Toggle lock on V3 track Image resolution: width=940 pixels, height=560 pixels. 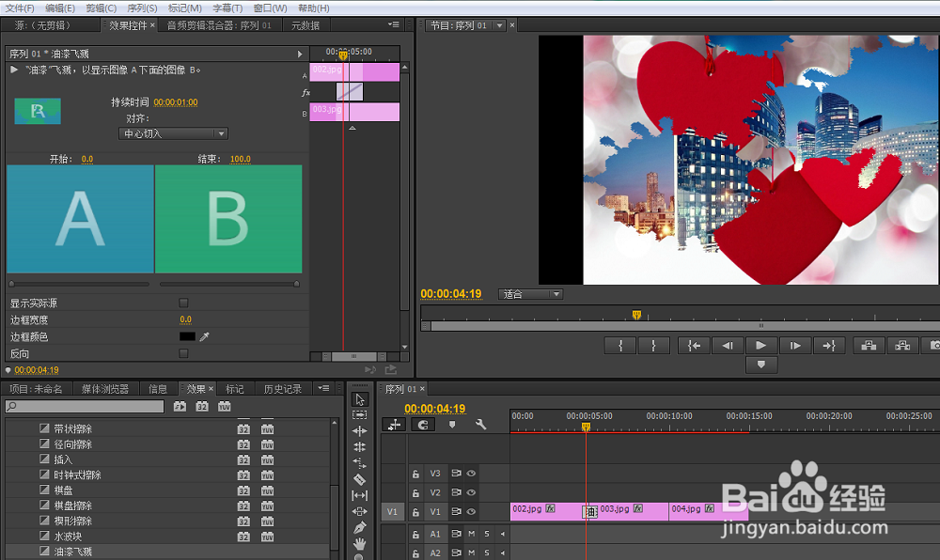click(415, 474)
